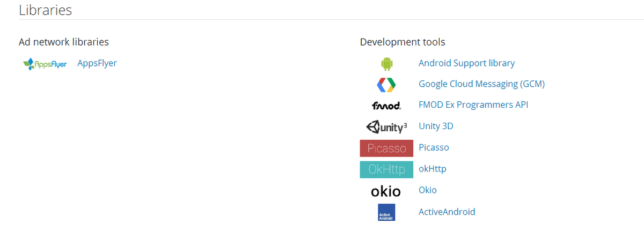Open the Android Support library link
This screenshot has height=239, width=644.
tap(466, 63)
